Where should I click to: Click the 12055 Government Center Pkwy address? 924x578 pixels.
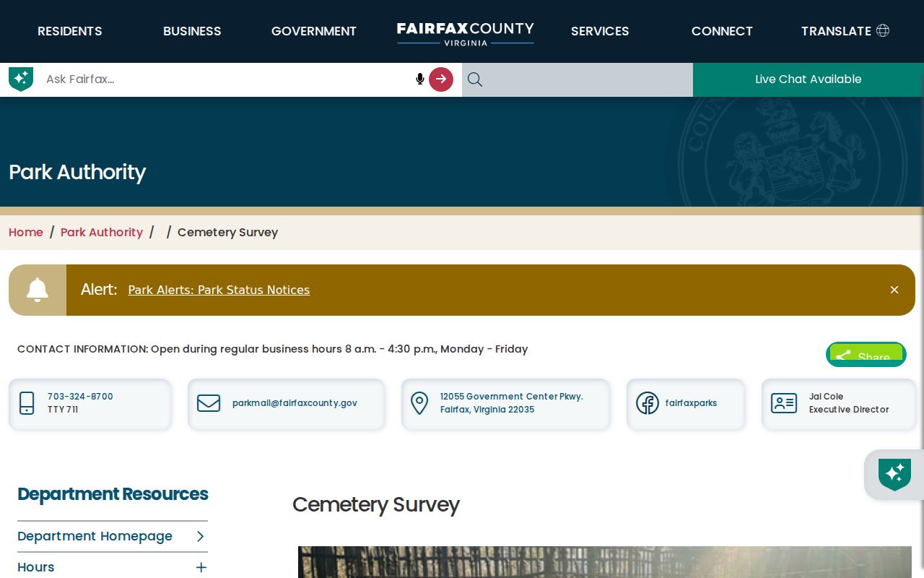512,403
